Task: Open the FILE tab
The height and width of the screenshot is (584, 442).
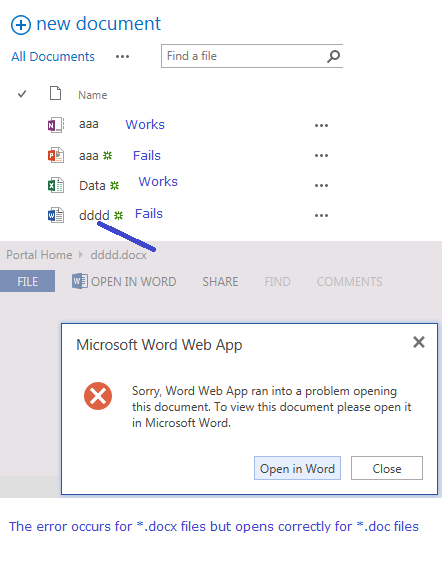Action: 28,281
